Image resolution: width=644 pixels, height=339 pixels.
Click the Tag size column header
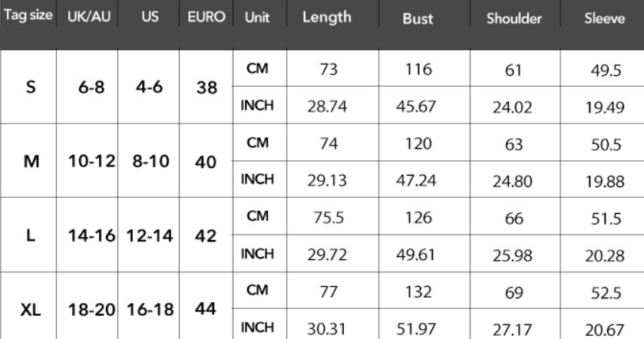(28, 15)
